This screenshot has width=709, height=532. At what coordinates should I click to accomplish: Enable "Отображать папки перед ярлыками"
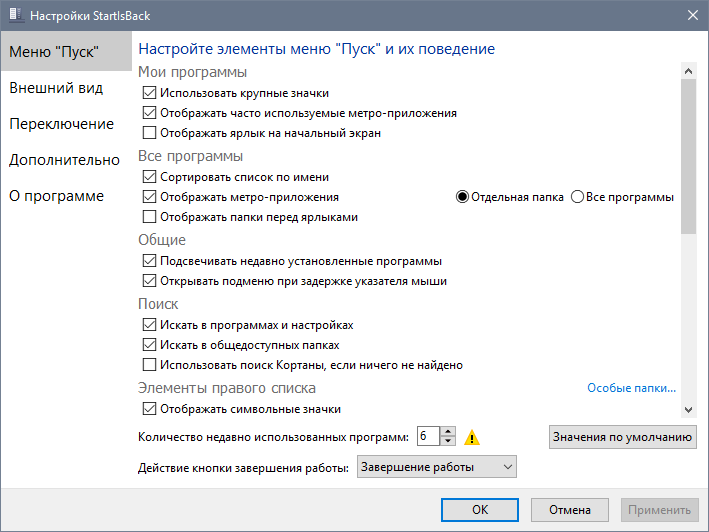pos(150,216)
